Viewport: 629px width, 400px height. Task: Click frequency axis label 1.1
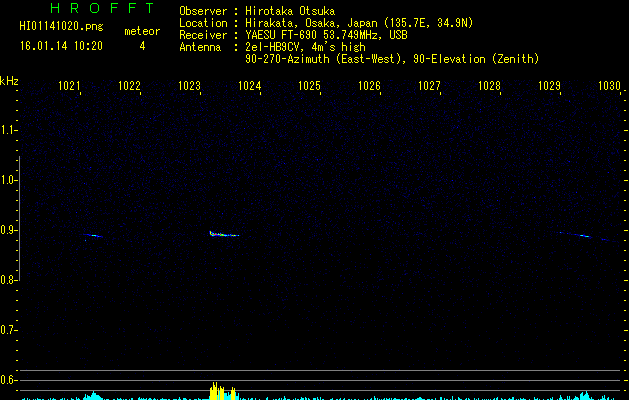[x=8, y=130]
